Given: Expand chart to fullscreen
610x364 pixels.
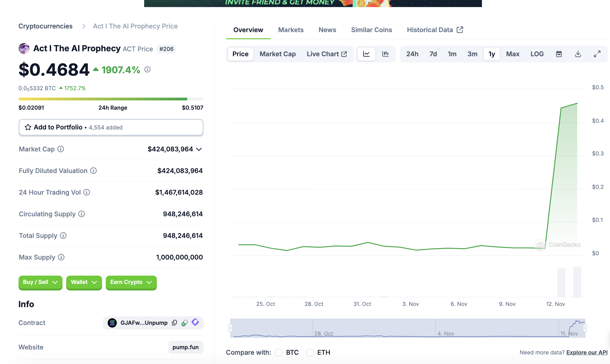Looking at the screenshot, I should point(597,54).
